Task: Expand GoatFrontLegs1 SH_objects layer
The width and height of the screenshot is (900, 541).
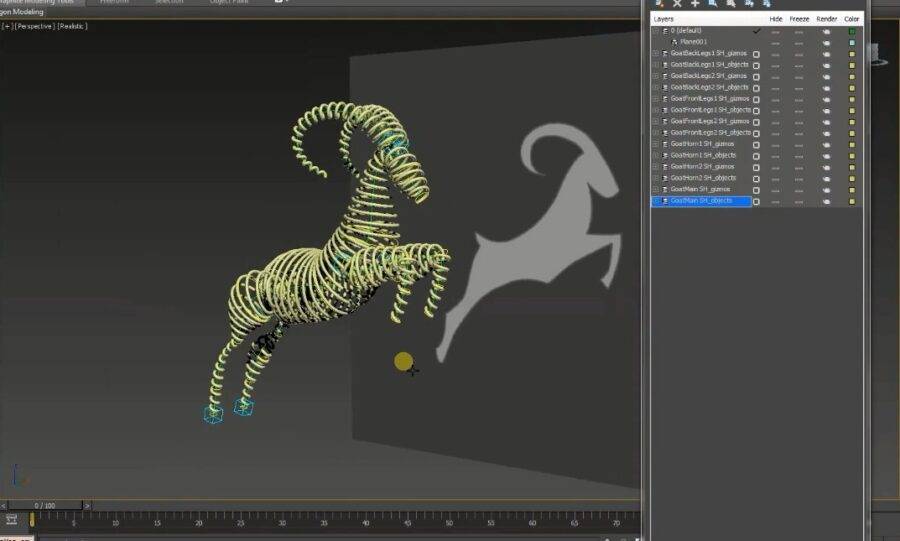Action: click(656, 110)
